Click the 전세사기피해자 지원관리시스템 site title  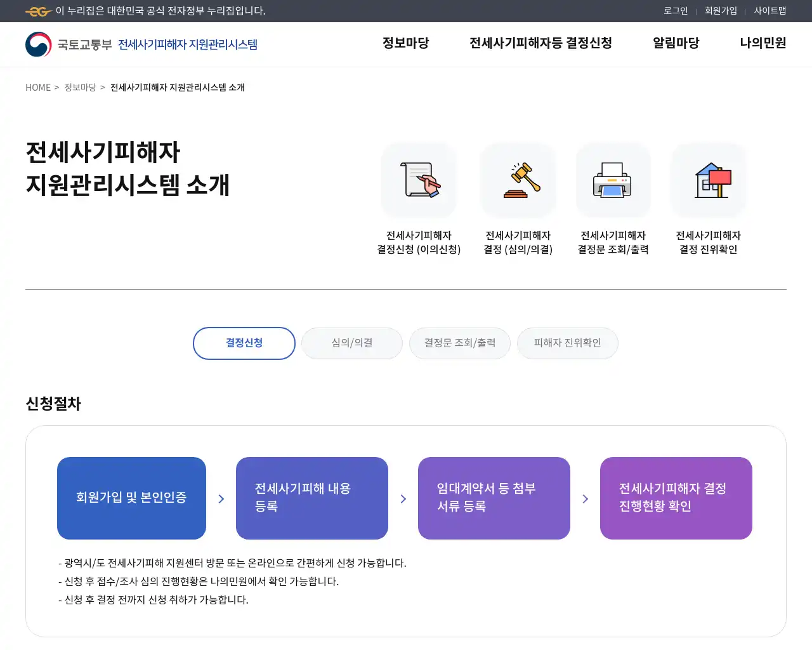click(x=188, y=44)
